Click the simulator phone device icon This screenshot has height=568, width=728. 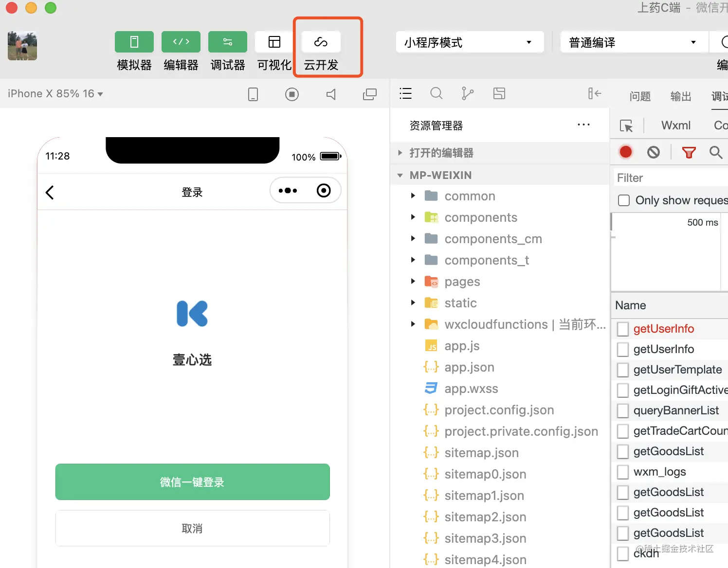pyautogui.click(x=253, y=94)
